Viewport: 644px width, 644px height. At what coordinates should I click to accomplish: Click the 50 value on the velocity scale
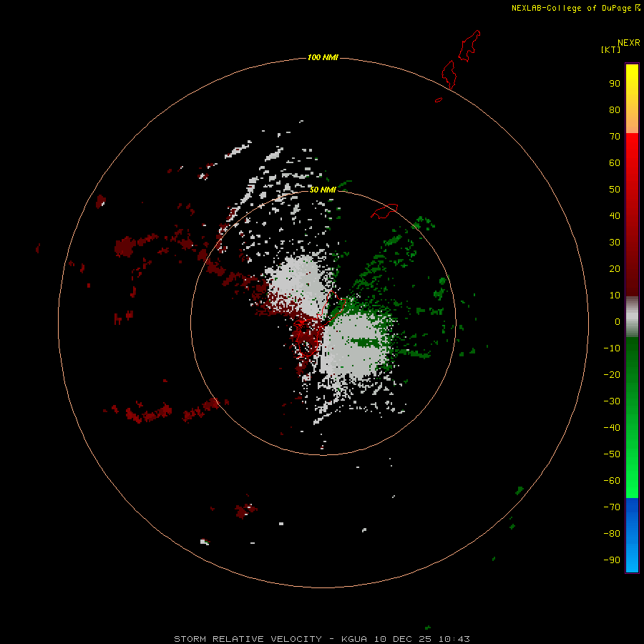point(615,190)
